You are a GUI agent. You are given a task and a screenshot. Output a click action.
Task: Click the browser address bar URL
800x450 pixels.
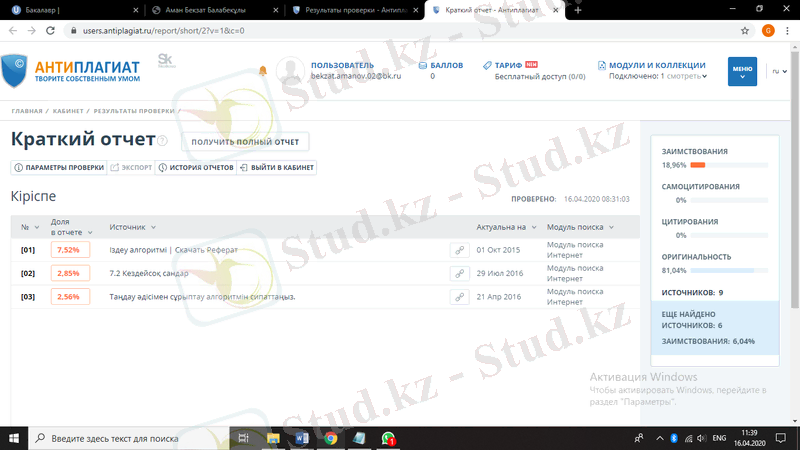click(163, 31)
